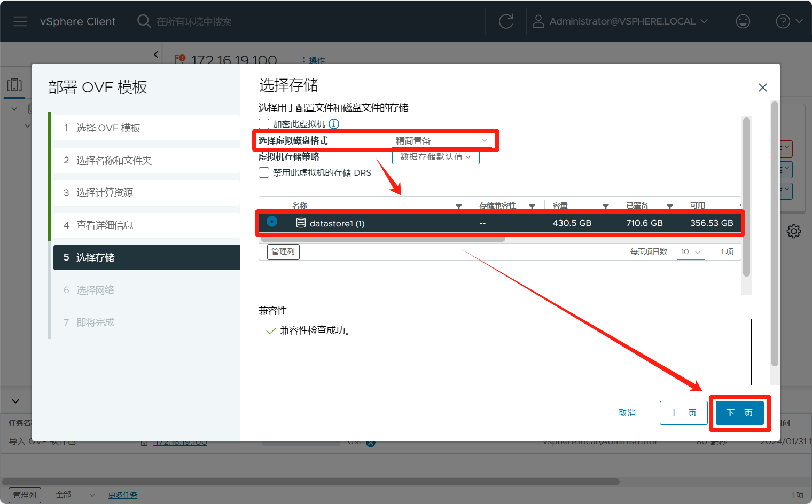Filter the 容量 column
812x504 pixels.
tap(605, 207)
